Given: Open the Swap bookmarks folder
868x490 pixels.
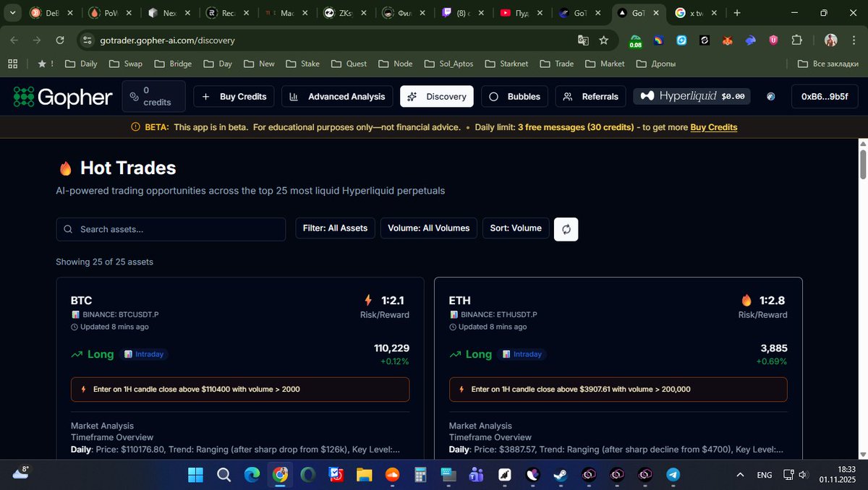Looking at the screenshot, I should 126,64.
